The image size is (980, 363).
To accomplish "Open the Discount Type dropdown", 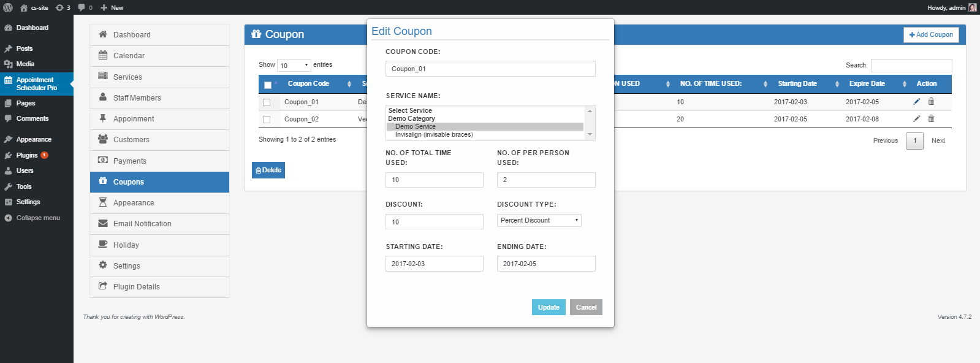I will click(x=539, y=221).
